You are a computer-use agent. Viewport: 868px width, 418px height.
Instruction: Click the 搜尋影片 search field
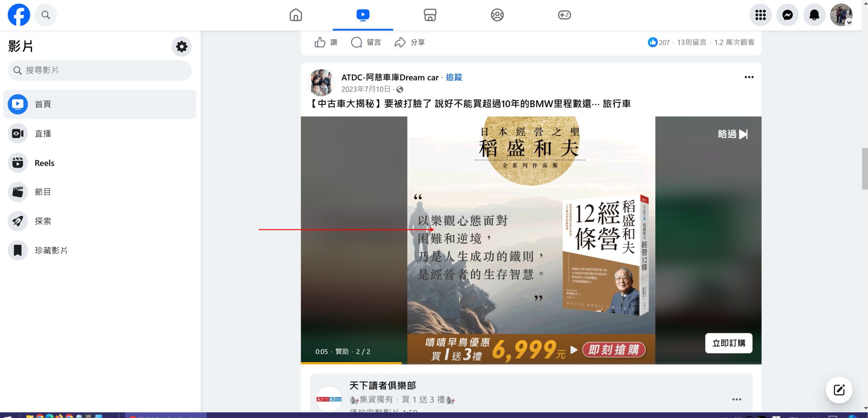click(99, 70)
